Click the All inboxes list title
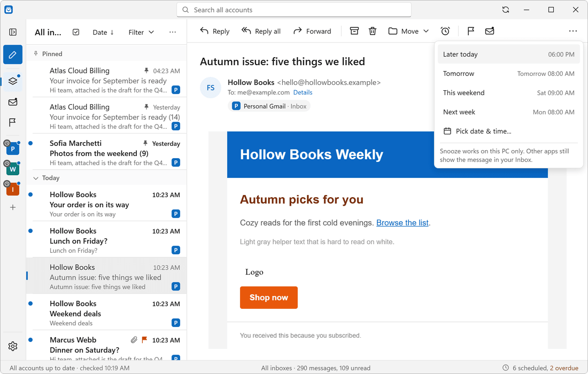Image resolution: width=588 pixels, height=374 pixels. tap(48, 32)
